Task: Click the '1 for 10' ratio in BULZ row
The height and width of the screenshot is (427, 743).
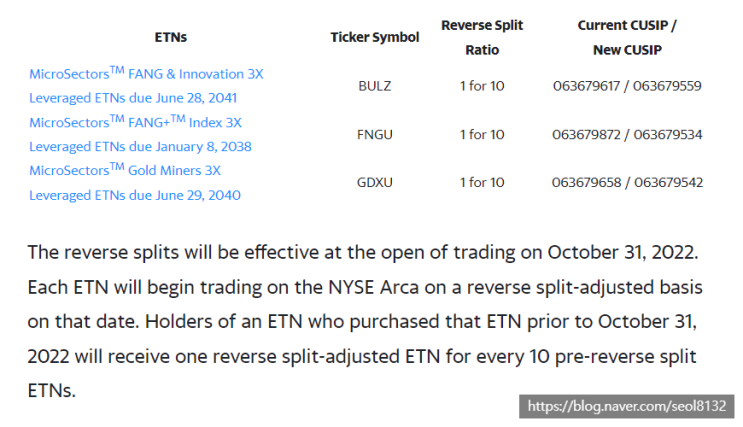Action: pos(481,86)
